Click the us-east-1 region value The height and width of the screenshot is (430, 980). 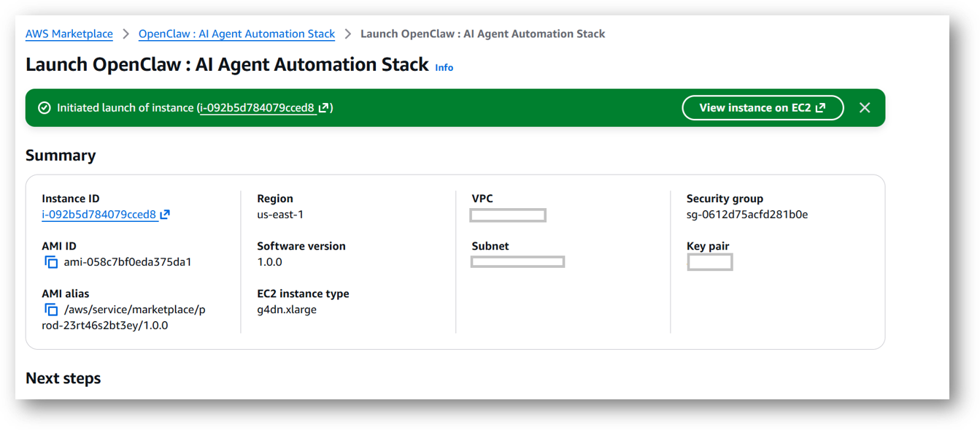(x=280, y=215)
